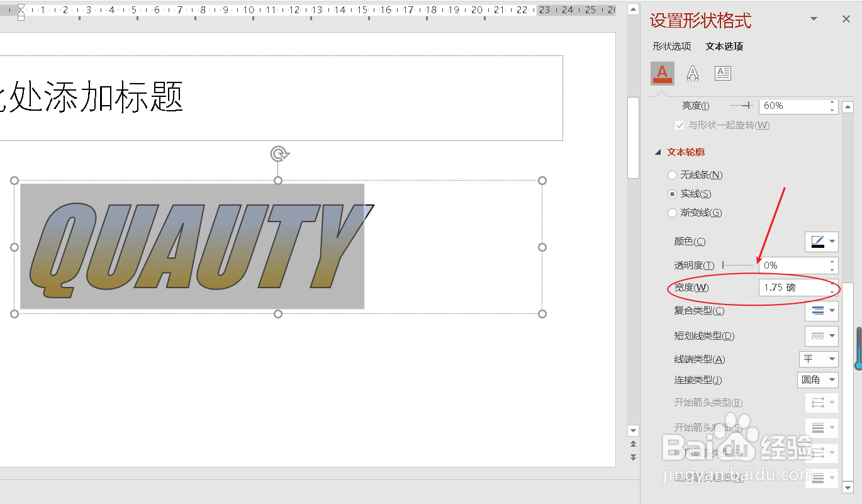
Task: Click the right-middle handle of the text box
Action: [542, 247]
